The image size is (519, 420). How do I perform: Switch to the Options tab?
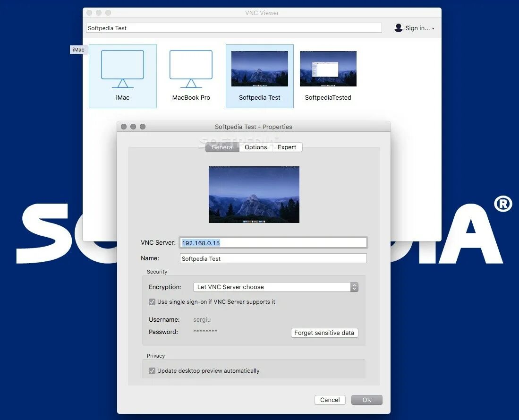point(256,147)
